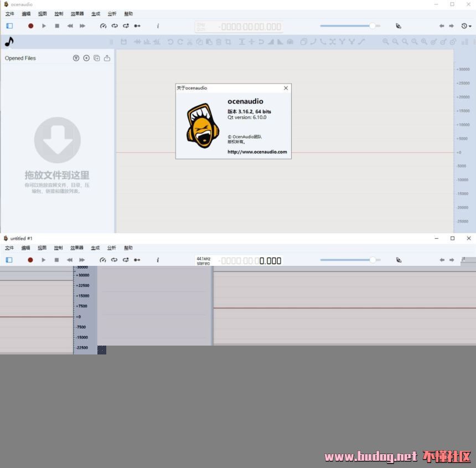Screen dimensions: 476x468
Task: Open the 效果器 menu in the ocenaudio window
Action: 77,14
